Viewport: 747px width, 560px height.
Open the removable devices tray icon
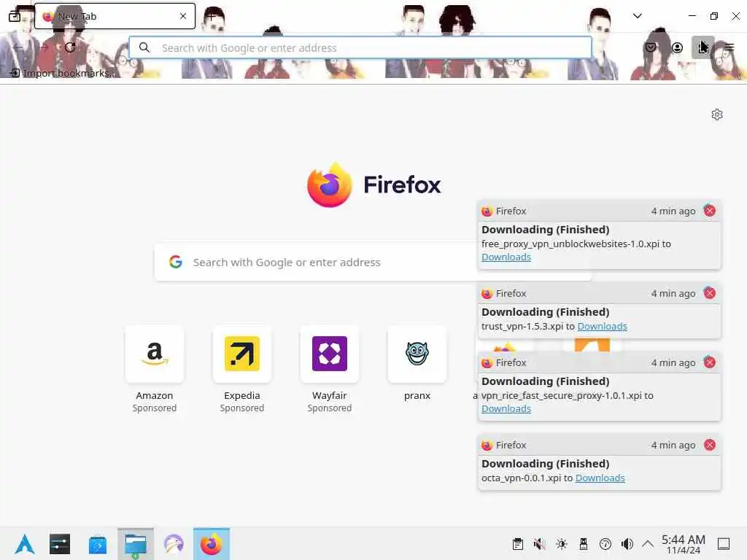tap(584, 544)
